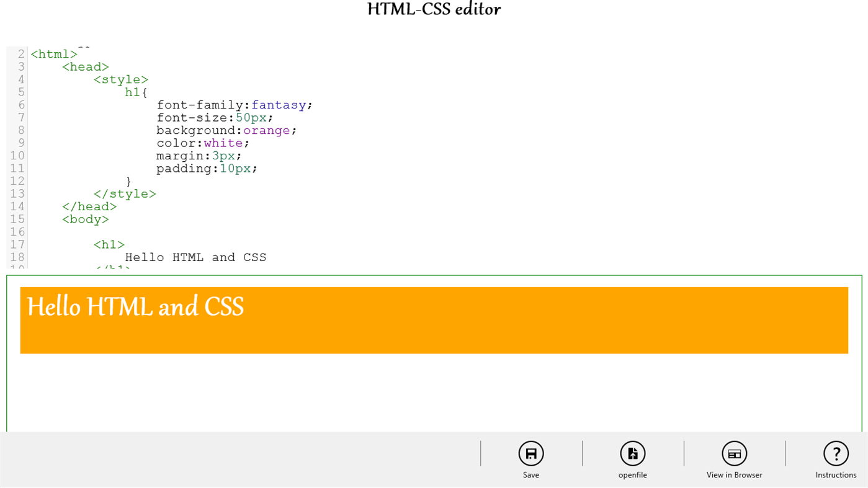Click the opening <head> tag in code
This screenshot has width=868, height=488.
point(86,67)
